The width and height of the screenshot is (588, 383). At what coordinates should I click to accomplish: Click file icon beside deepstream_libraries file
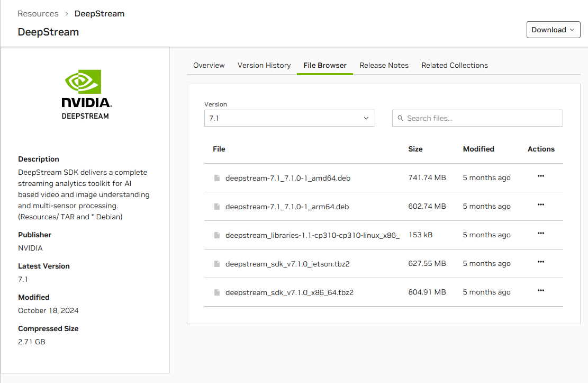click(217, 235)
